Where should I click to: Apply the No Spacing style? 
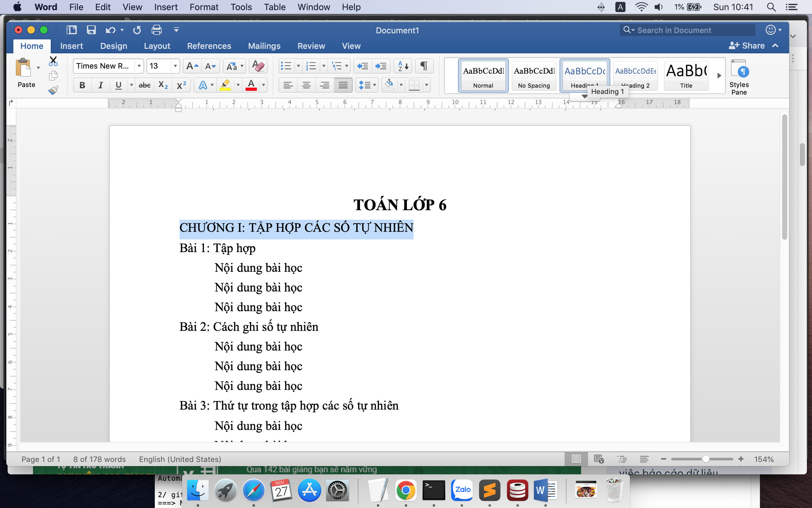click(534, 75)
